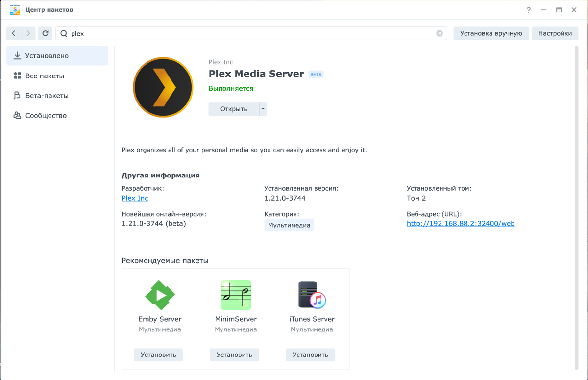Follow the Plex Inc developer link
This screenshot has width=588, height=380.
[x=134, y=198]
